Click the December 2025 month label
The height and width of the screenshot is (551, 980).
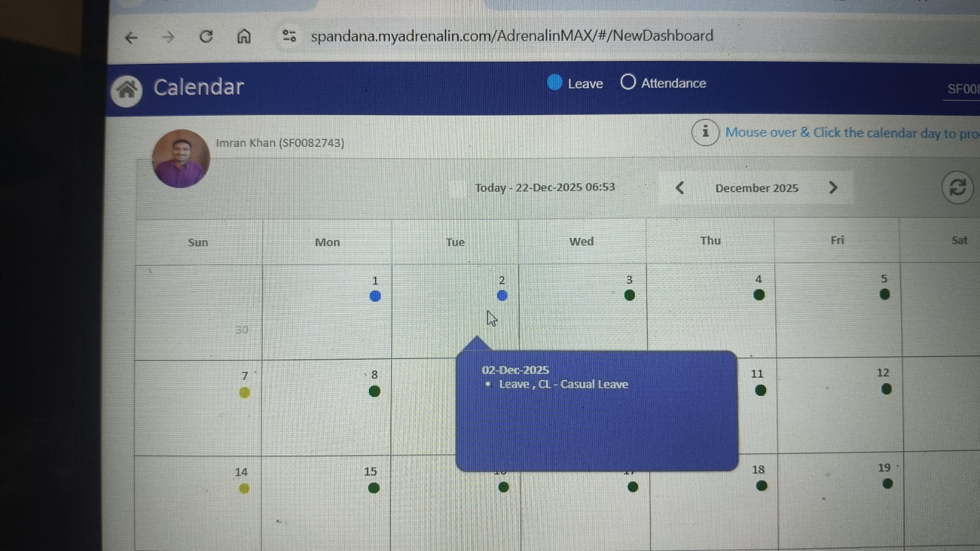756,188
